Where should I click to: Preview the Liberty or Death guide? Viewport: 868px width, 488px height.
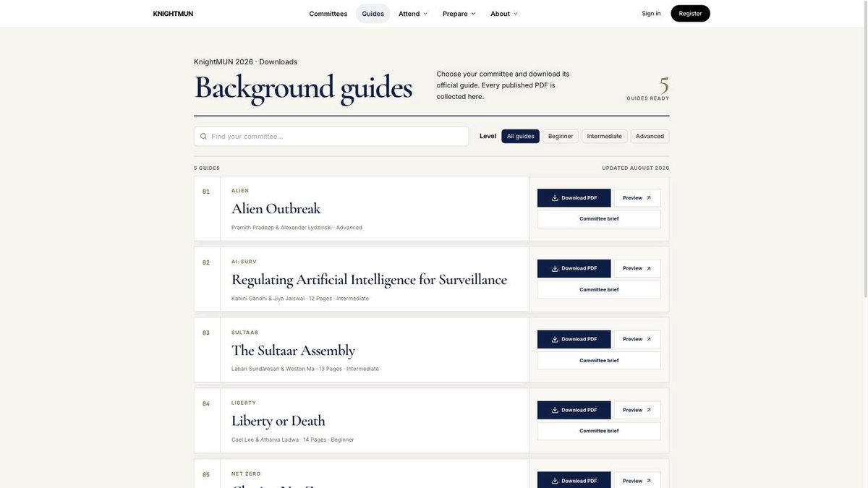coord(637,410)
